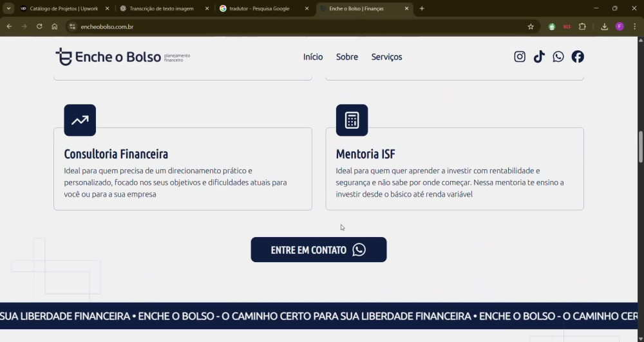Open the green extension icon
The image size is (644, 342).
(552, 26)
